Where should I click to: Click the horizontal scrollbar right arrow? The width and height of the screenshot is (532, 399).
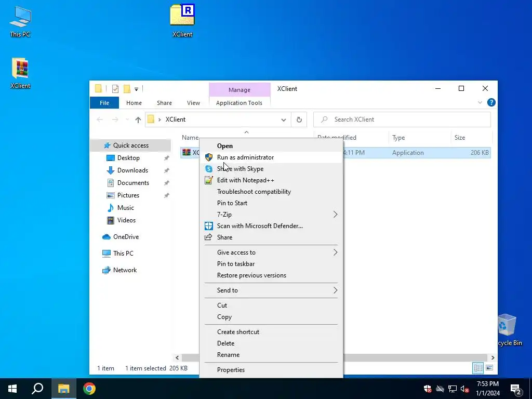point(493,357)
